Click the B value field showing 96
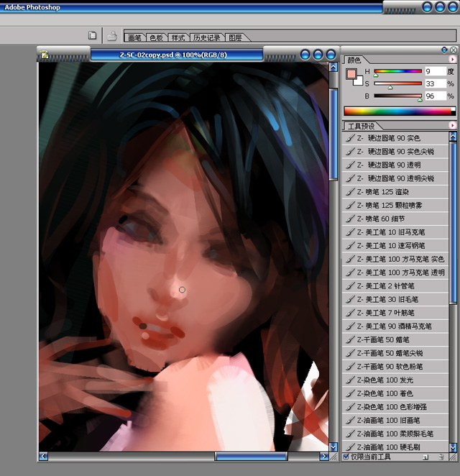The image size is (460, 476). pos(435,96)
